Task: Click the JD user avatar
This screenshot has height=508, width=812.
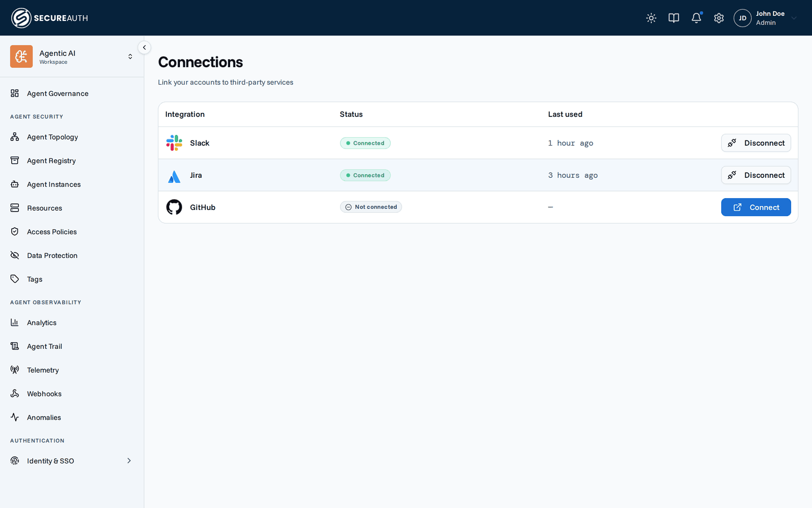Action: pos(743,18)
